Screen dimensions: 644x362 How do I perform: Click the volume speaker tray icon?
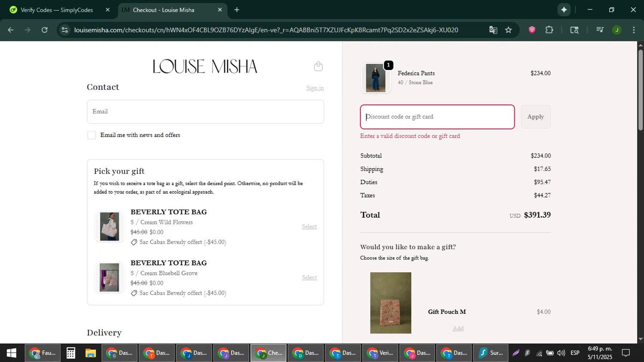tap(561, 353)
